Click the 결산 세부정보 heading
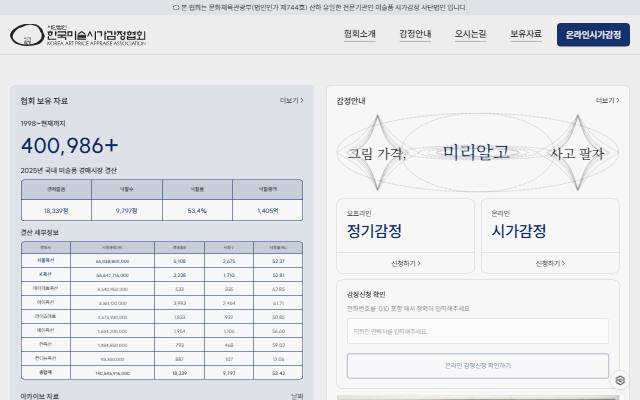Viewport: 640px width, 400px height. point(40,233)
